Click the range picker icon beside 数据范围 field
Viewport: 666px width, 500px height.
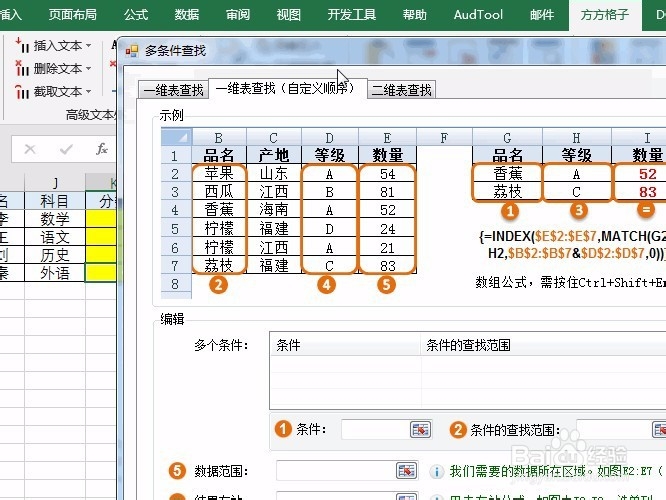click(406, 471)
